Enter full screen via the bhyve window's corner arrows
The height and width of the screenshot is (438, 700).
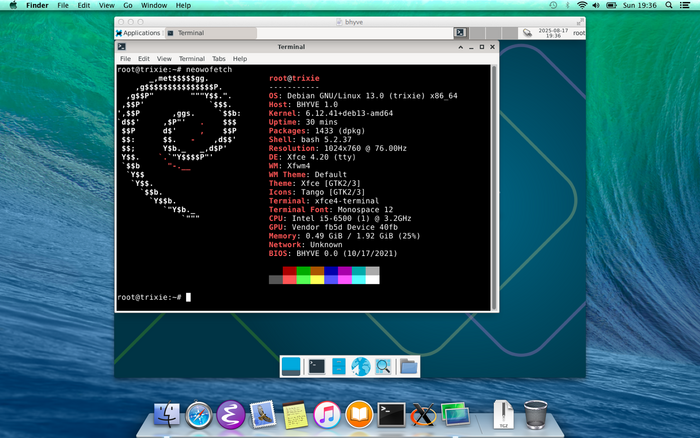(x=580, y=21)
